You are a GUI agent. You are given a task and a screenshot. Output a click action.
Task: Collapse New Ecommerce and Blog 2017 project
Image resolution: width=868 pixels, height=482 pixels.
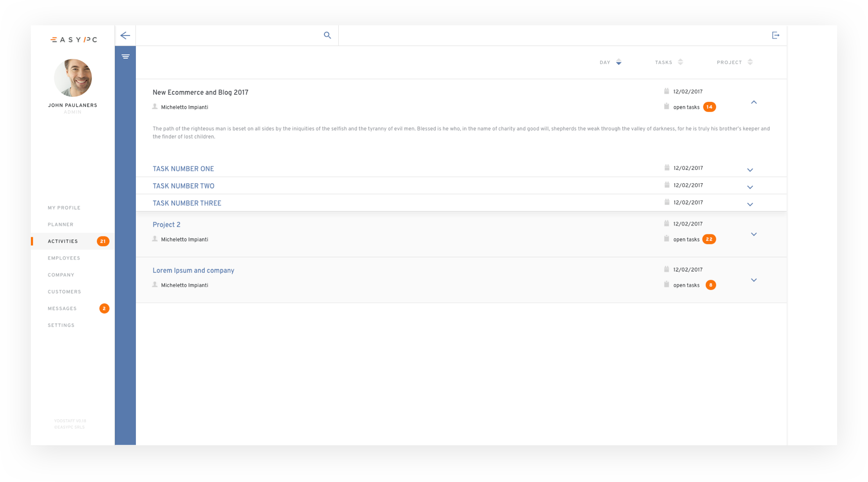(x=754, y=102)
